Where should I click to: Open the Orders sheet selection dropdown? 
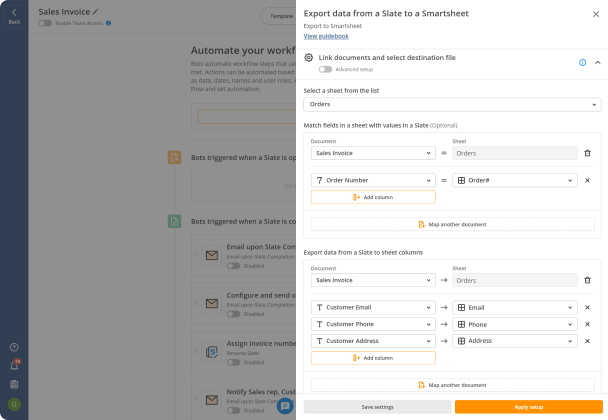point(452,105)
